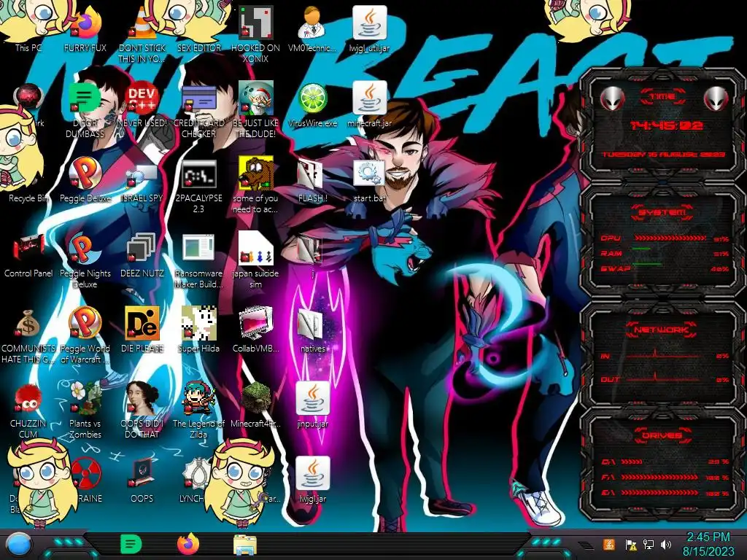
Task: Click the left alien head widget icon
Action: click(612, 98)
